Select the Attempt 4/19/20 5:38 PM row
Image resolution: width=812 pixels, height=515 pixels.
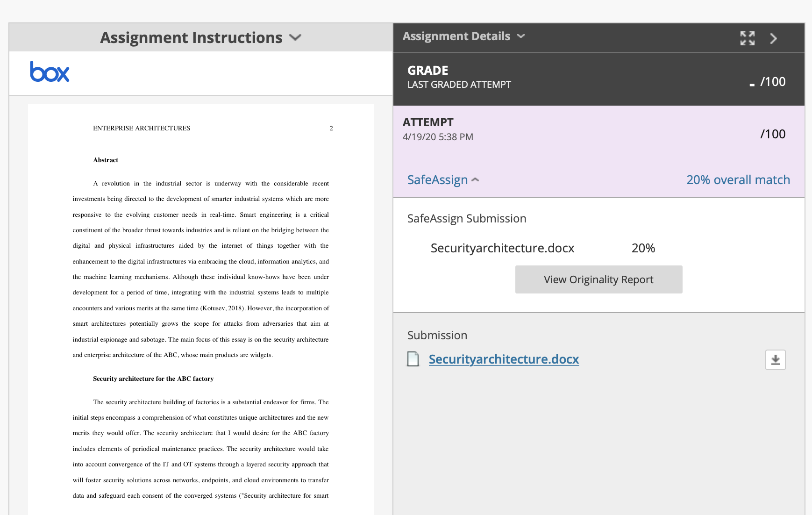tap(599, 130)
